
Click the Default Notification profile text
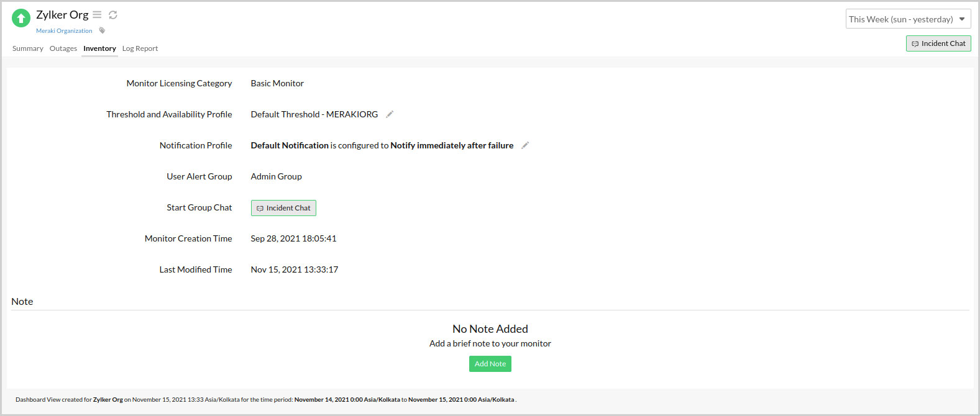pos(290,145)
